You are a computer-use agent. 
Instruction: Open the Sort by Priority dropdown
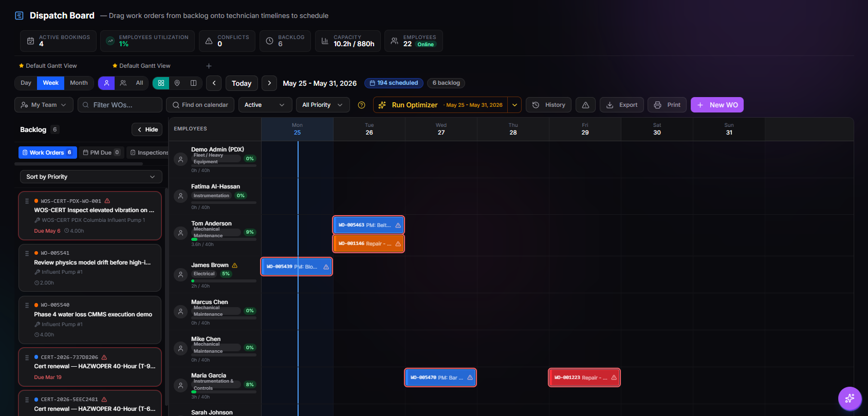[x=91, y=177]
